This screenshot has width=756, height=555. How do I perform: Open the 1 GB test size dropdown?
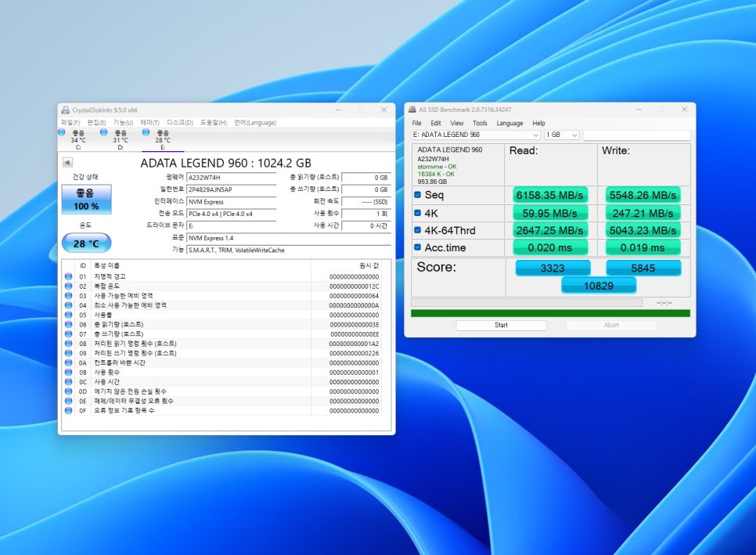pyautogui.click(x=562, y=135)
